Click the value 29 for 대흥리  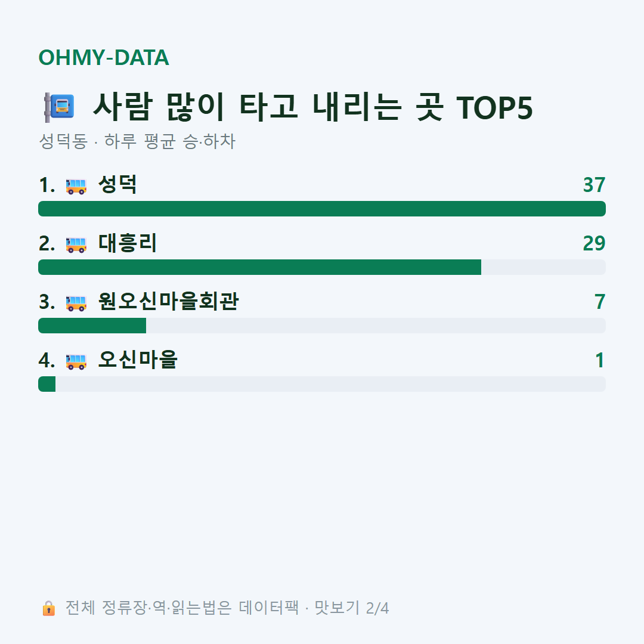[594, 243]
